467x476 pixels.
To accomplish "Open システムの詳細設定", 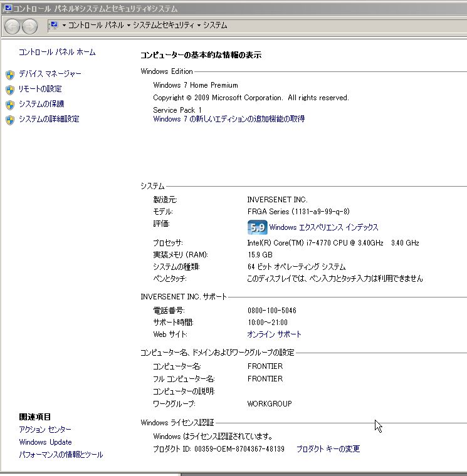I will point(49,119).
